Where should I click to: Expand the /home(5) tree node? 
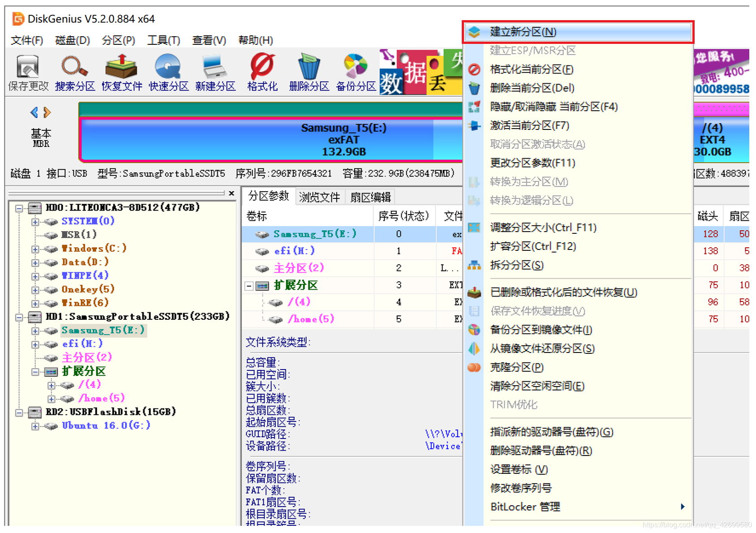[51, 399]
